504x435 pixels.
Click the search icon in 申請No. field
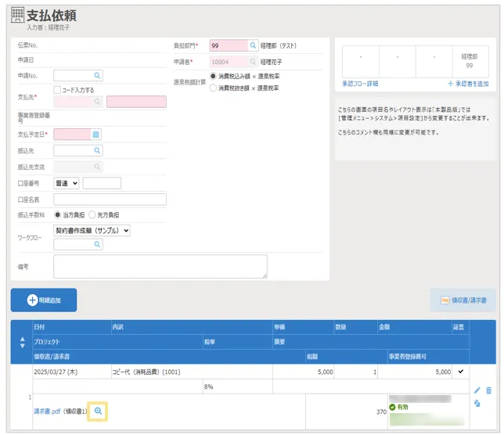coord(97,75)
